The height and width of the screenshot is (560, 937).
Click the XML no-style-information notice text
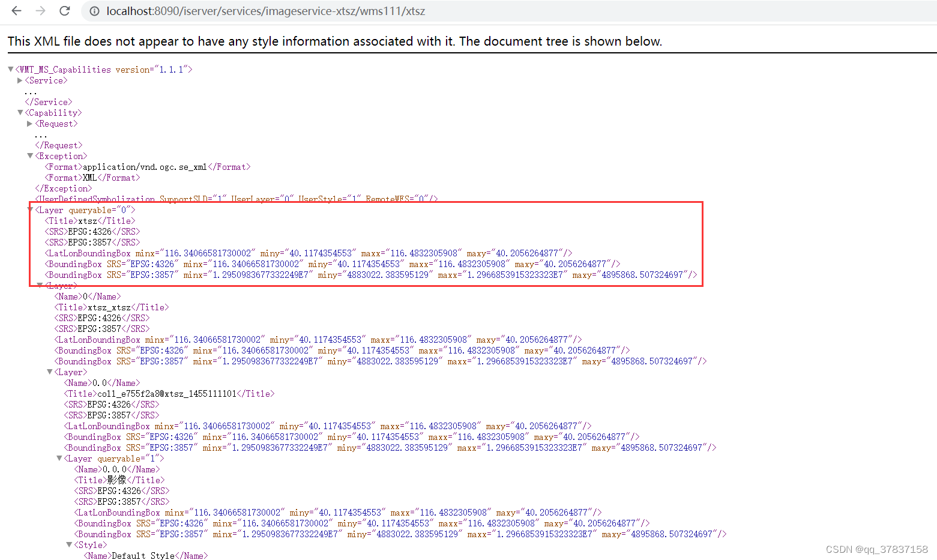335,41
